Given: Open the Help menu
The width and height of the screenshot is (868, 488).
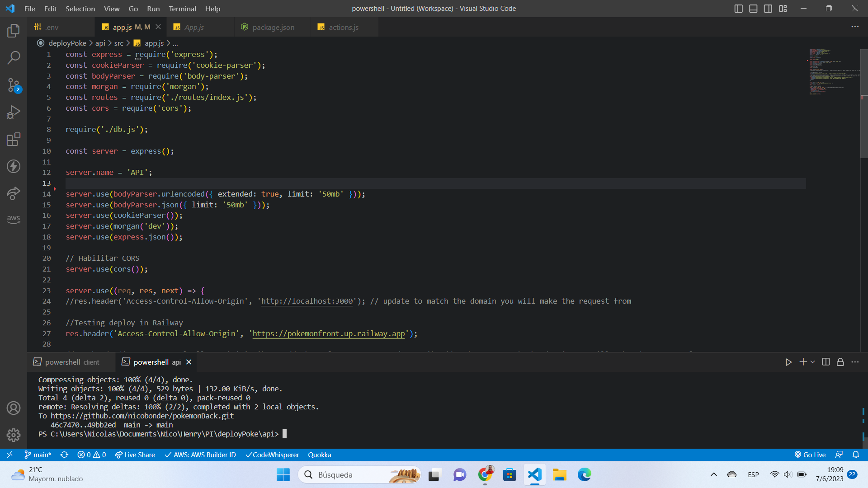Looking at the screenshot, I should 212,9.
